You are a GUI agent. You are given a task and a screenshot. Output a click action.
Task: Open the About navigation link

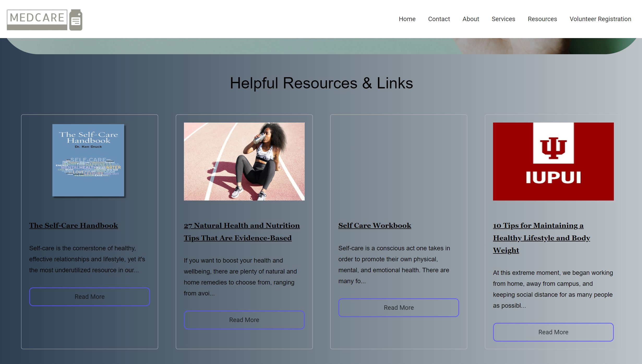(x=471, y=19)
